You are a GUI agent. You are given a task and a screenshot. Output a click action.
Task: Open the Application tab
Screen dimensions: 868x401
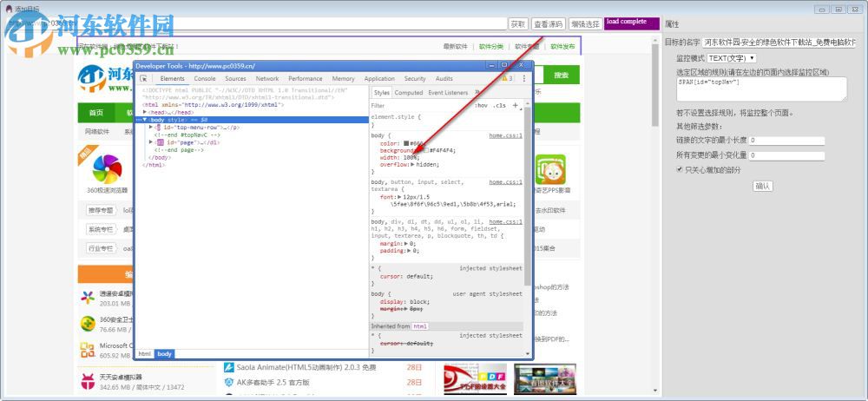click(380, 79)
